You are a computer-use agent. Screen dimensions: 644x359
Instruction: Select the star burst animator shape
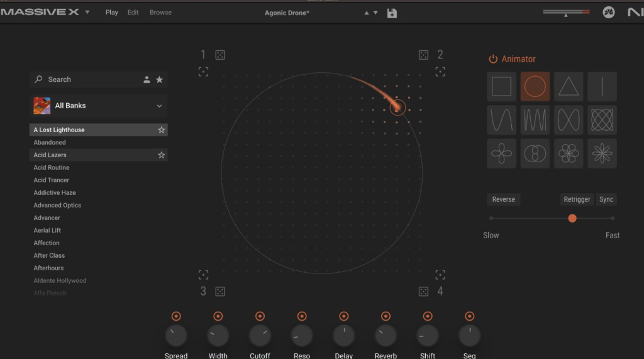click(x=602, y=153)
